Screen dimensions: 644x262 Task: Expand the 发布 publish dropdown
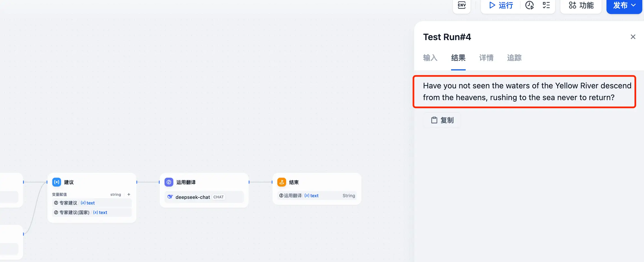(624, 5)
